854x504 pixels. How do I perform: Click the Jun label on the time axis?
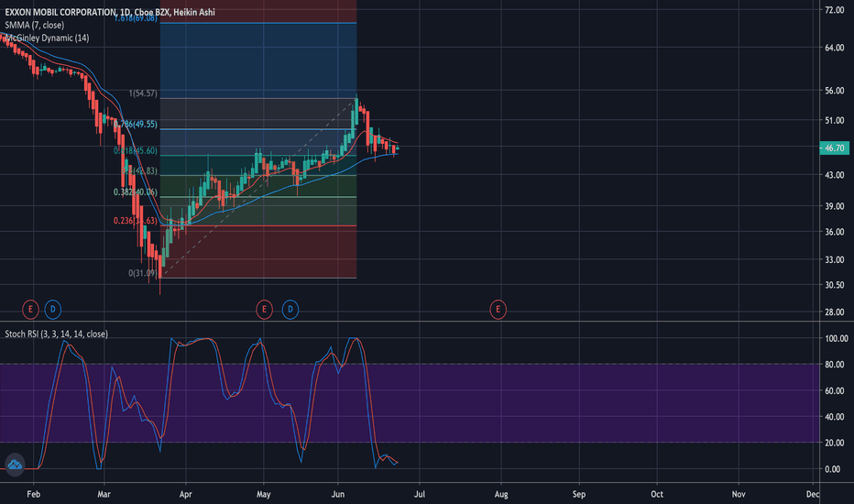pyautogui.click(x=338, y=494)
